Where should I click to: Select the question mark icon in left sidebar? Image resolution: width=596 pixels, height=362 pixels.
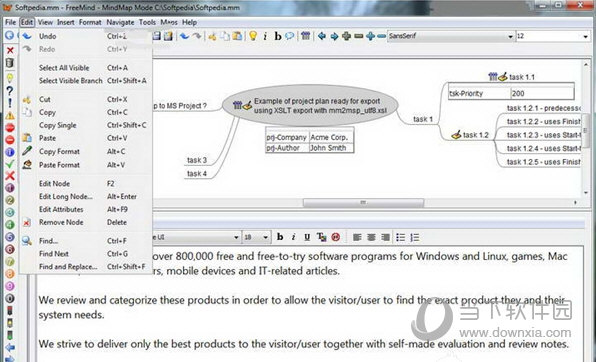tap(10, 90)
